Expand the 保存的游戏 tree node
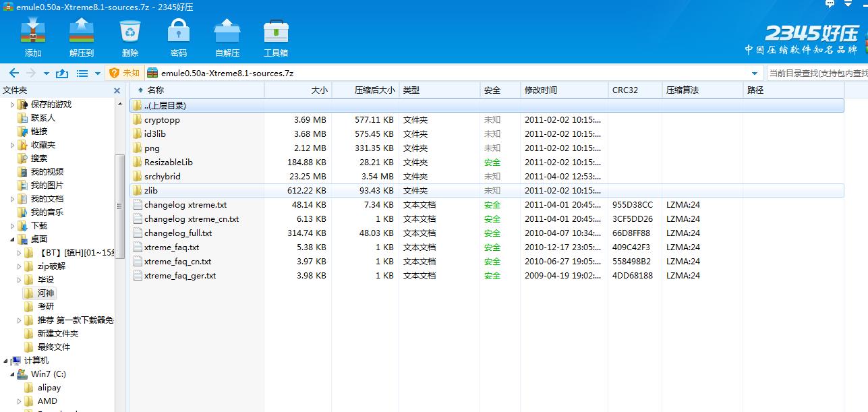 12,105
